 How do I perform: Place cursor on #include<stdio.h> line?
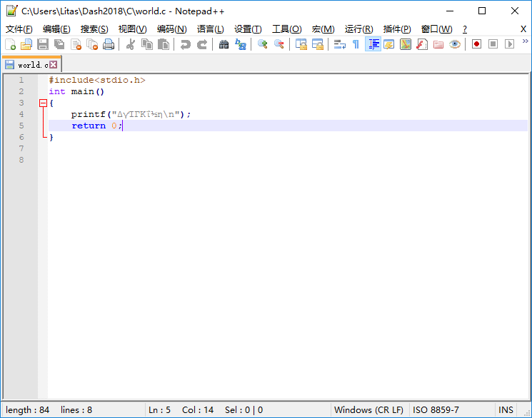97,80
